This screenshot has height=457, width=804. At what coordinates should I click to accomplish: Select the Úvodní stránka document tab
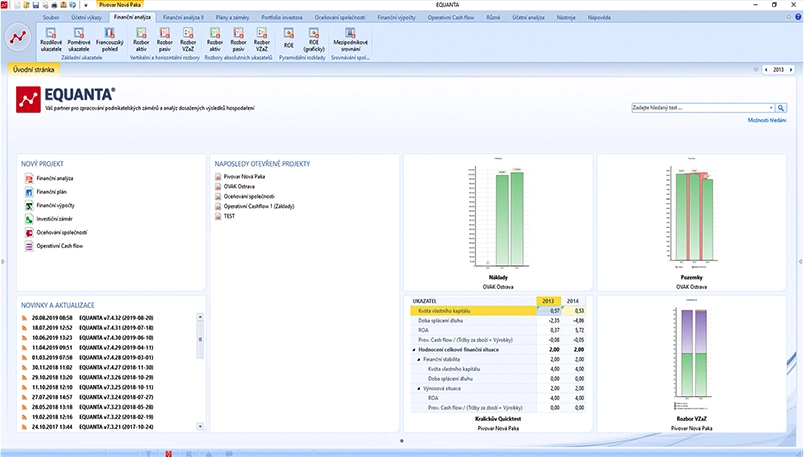(34, 69)
